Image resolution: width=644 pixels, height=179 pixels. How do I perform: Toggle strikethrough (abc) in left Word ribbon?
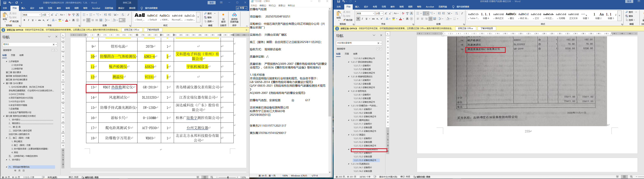[x=40, y=20]
